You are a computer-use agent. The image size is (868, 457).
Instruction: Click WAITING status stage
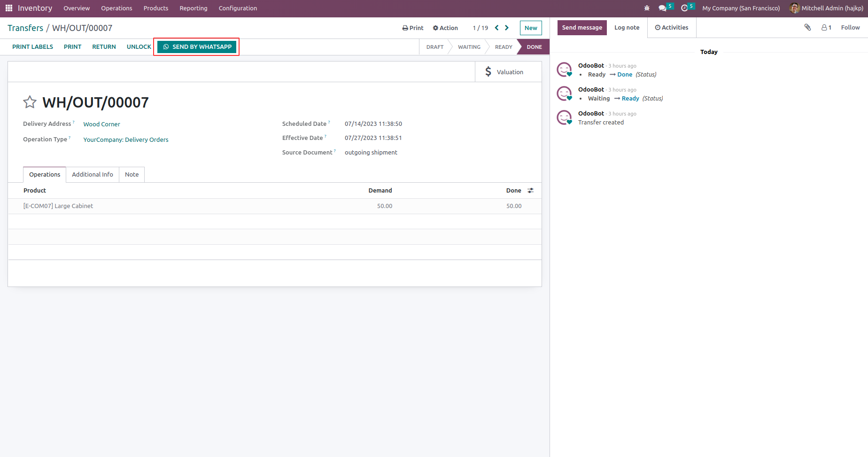point(469,47)
